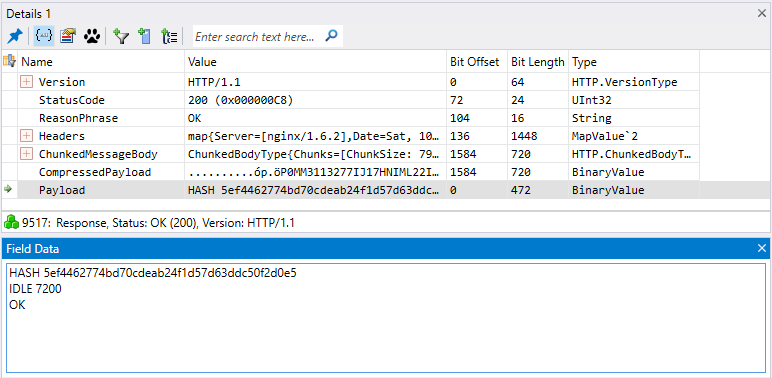This screenshot has height=378, width=772.
Task: Click the column chooser icon beside Name
Action: tap(9, 62)
